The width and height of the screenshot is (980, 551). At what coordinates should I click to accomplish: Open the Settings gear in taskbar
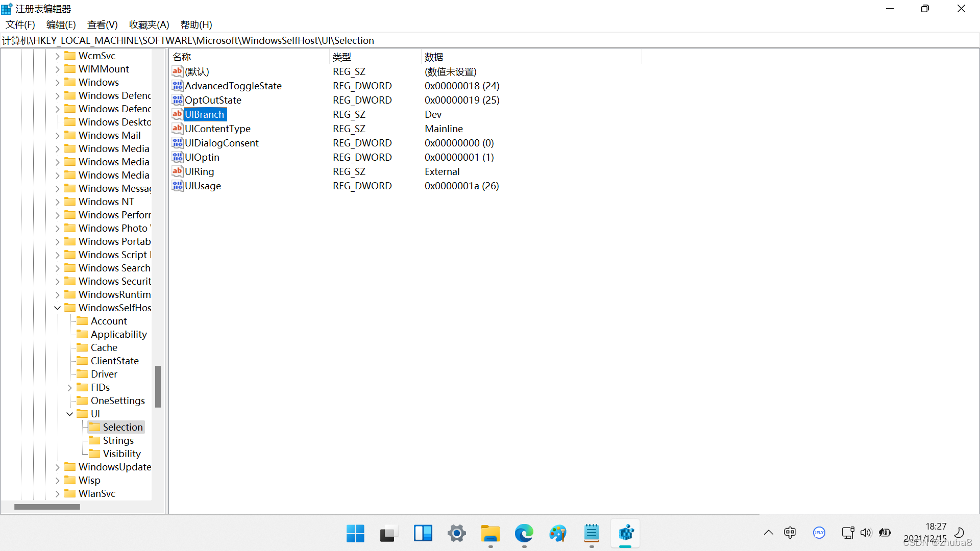coord(456,534)
